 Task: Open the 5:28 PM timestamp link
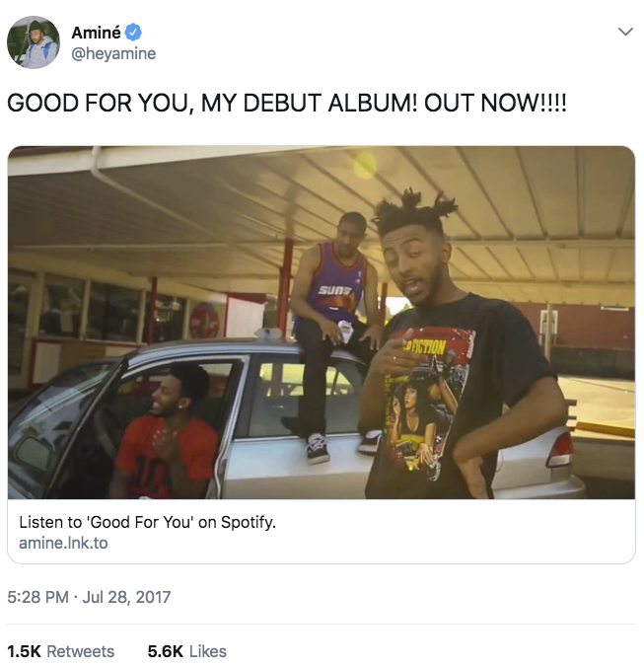click(37, 597)
